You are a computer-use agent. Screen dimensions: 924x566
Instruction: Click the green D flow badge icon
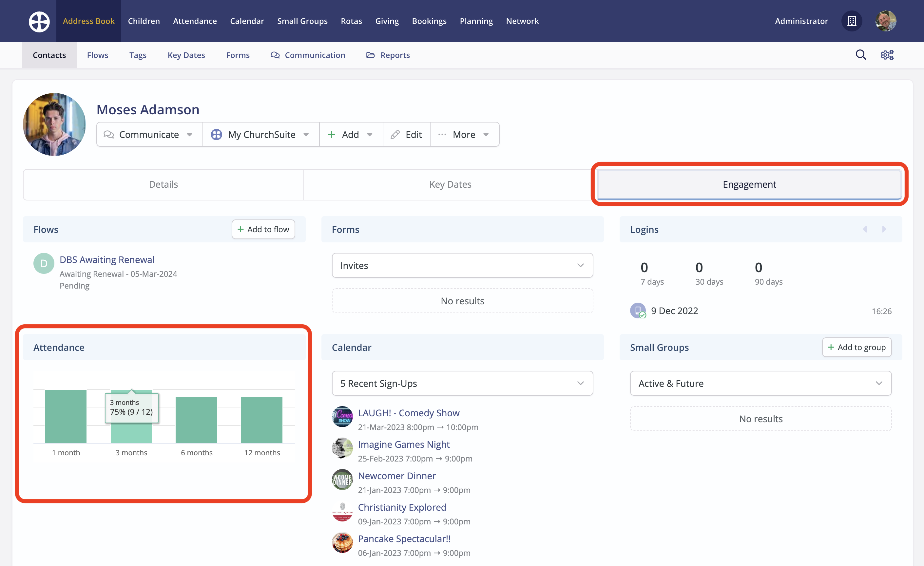44,263
